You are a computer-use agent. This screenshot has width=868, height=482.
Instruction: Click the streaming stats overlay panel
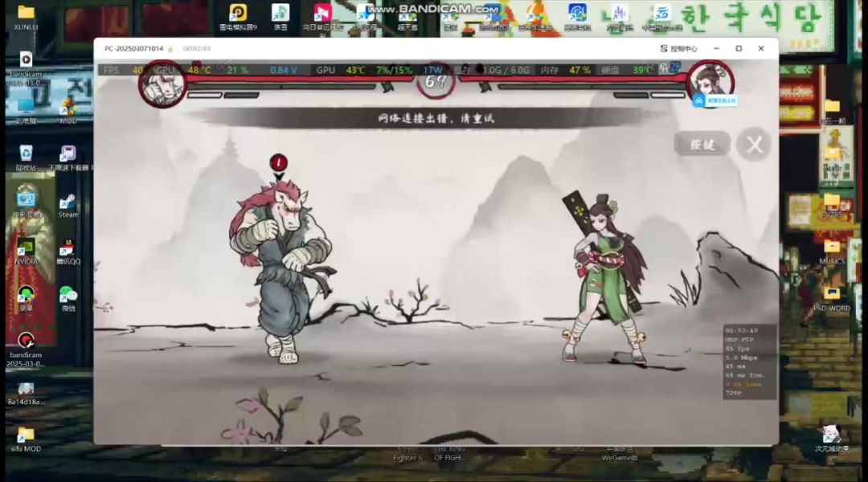750,361
